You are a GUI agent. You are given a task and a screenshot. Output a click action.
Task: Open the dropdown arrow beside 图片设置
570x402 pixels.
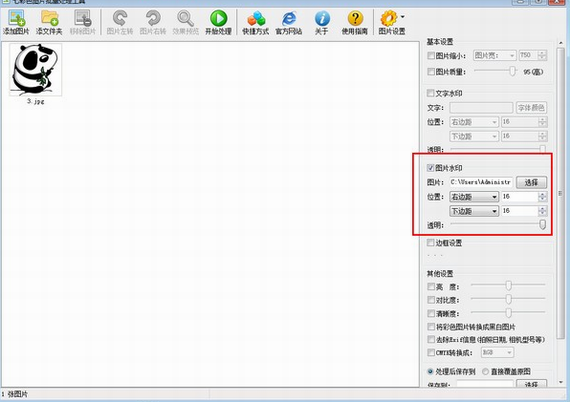tap(402, 17)
